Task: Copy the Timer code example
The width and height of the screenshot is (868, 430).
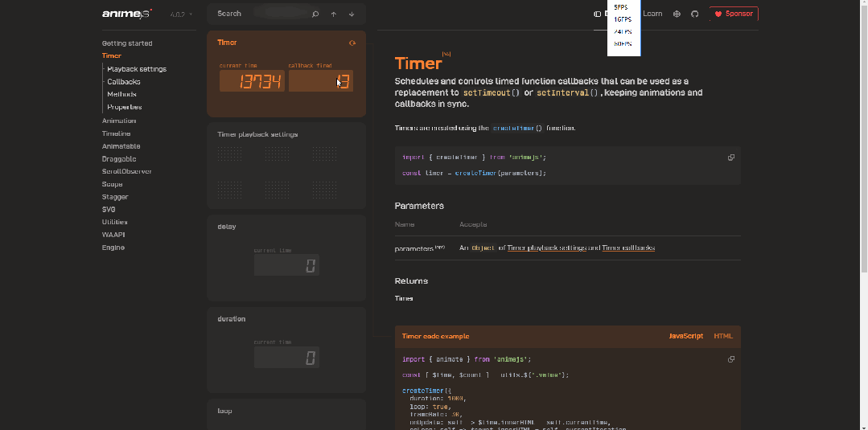Action: pos(730,359)
